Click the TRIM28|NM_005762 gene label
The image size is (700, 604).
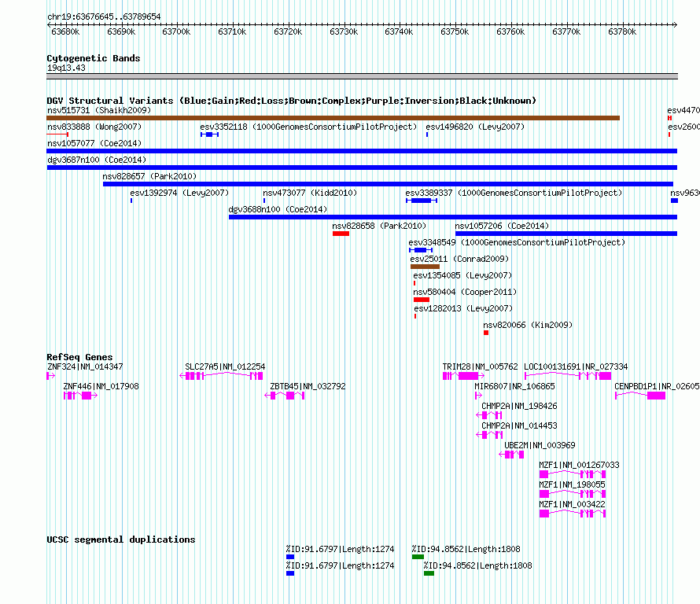click(480, 366)
